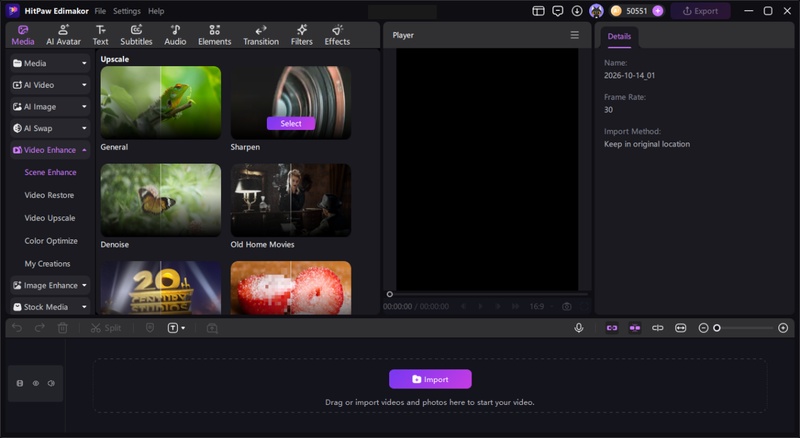This screenshot has height=438, width=800.
Task: Click the Export button
Action: (701, 11)
